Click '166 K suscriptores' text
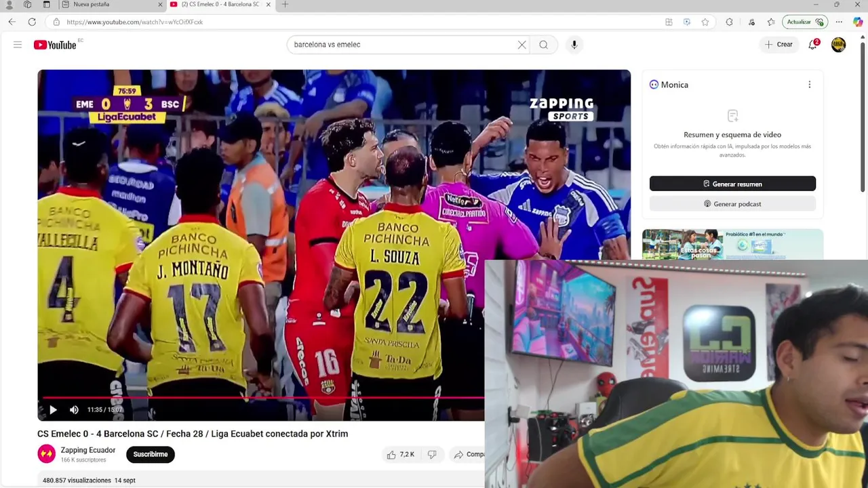This screenshot has height=488, width=868. pos(83,460)
